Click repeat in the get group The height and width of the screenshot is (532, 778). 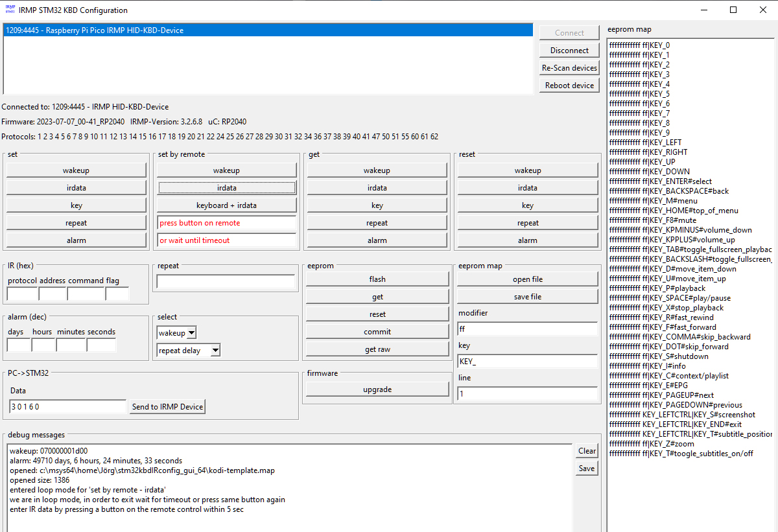point(377,222)
